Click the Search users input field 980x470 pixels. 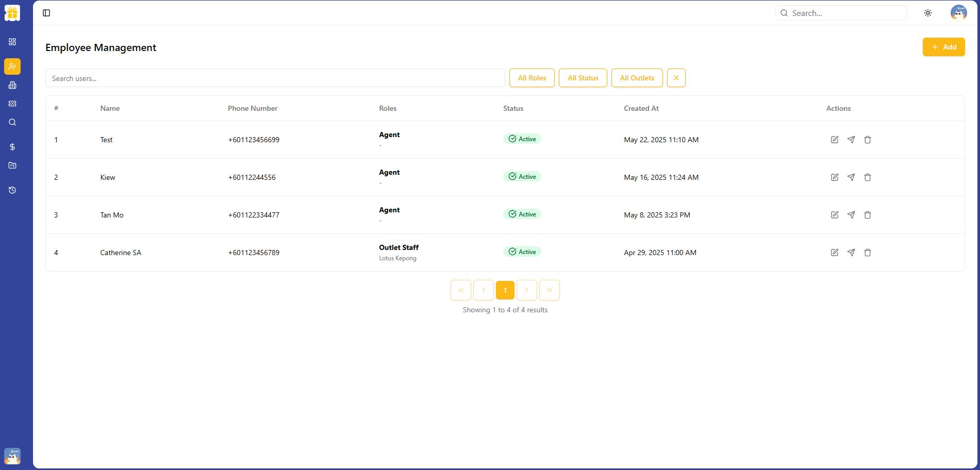tap(275, 78)
